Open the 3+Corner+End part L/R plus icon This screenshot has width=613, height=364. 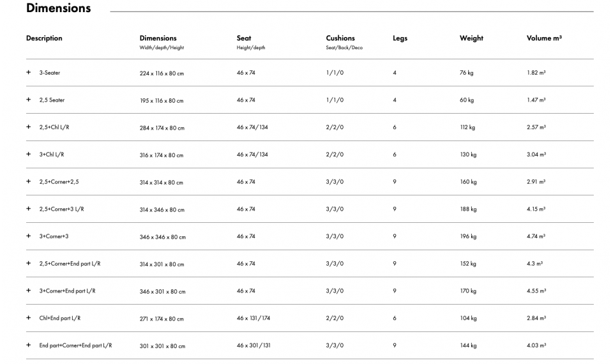pyautogui.click(x=28, y=291)
